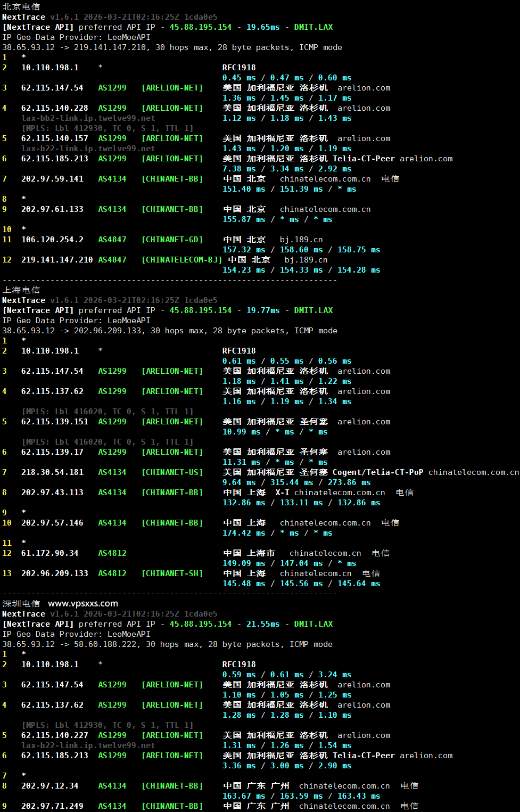This screenshot has height=812, width=520.
Task: Click hop IP address 202.97.43.113
Action: [x=52, y=493]
